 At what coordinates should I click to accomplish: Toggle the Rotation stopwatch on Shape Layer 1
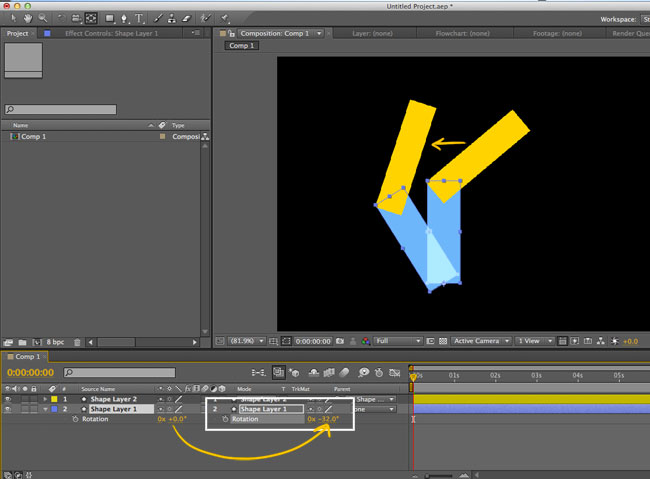(75, 419)
